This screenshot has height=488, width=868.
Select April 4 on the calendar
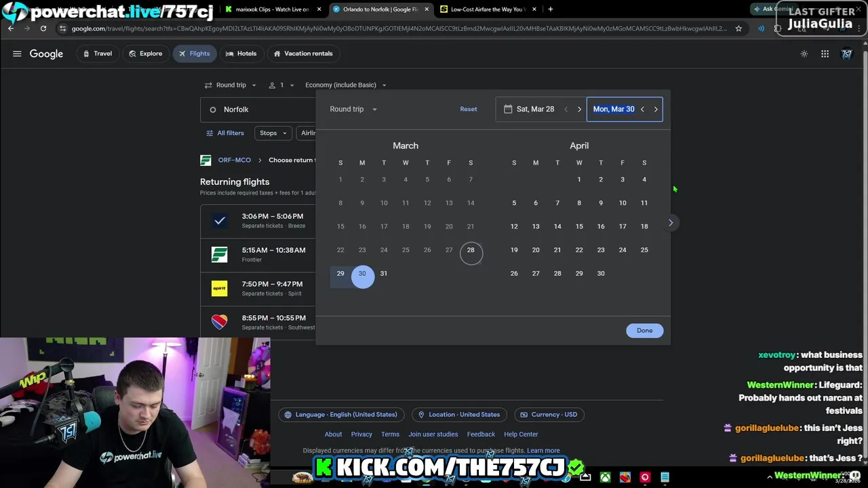coord(644,180)
